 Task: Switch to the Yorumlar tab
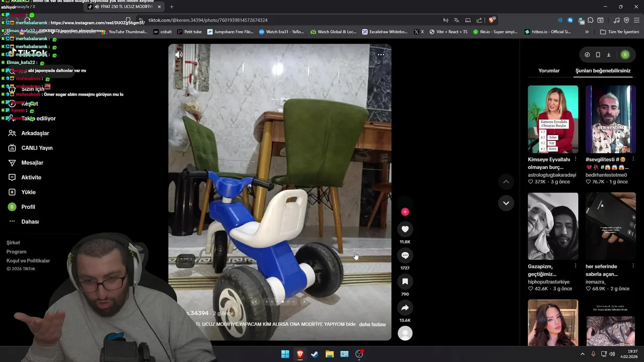click(x=549, y=71)
